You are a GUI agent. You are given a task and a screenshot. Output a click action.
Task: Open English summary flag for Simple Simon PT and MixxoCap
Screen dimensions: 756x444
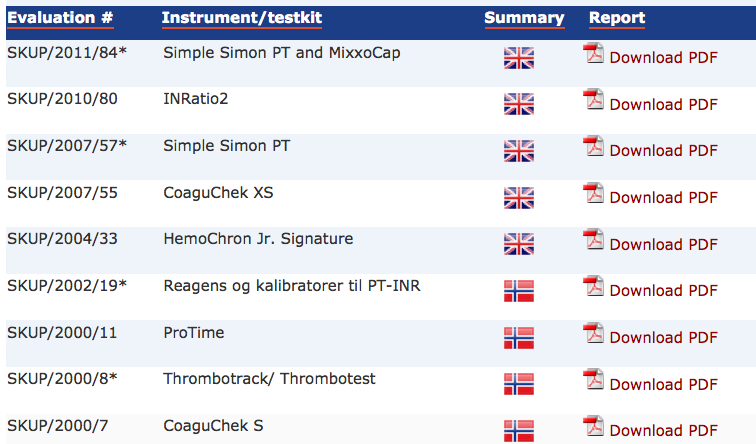[x=519, y=58]
